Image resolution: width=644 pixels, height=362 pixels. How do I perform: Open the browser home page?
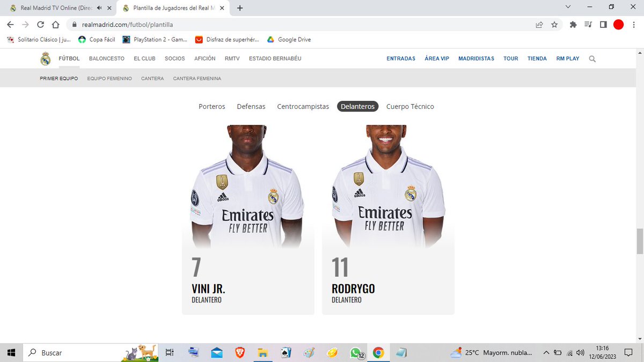pyautogui.click(x=55, y=25)
